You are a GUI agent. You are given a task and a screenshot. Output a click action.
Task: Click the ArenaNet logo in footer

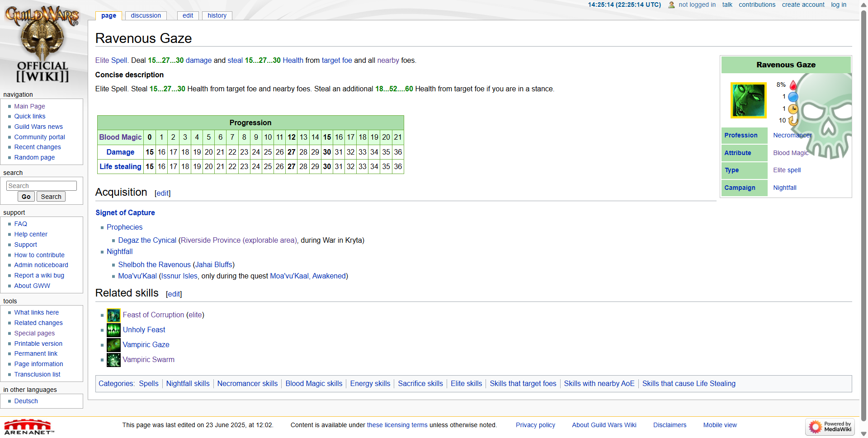28,427
